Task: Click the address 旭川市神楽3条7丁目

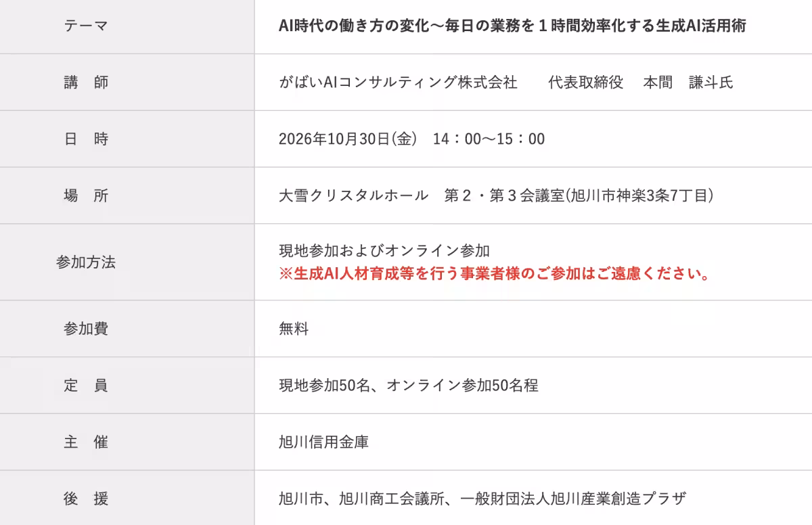Action: click(639, 196)
